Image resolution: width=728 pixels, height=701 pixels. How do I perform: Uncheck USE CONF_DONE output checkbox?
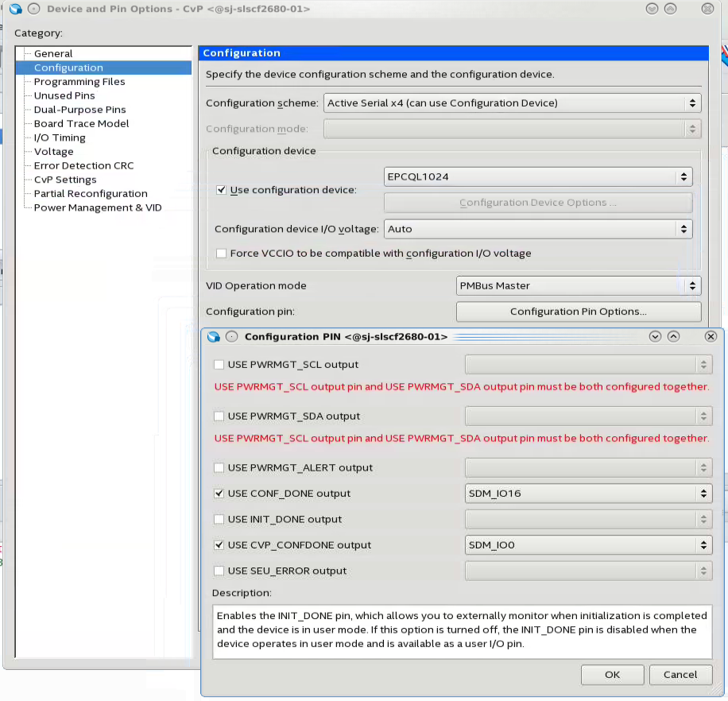[x=219, y=494]
